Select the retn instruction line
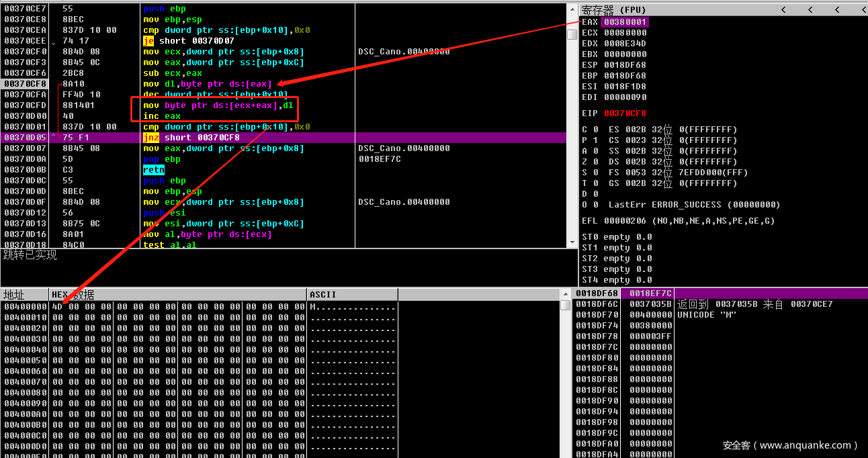 click(154, 170)
